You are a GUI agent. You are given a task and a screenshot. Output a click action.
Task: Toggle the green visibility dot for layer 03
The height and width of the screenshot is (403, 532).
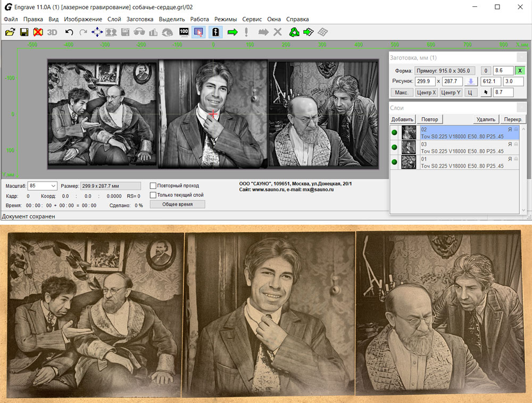pyautogui.click(x=394, y=147)
